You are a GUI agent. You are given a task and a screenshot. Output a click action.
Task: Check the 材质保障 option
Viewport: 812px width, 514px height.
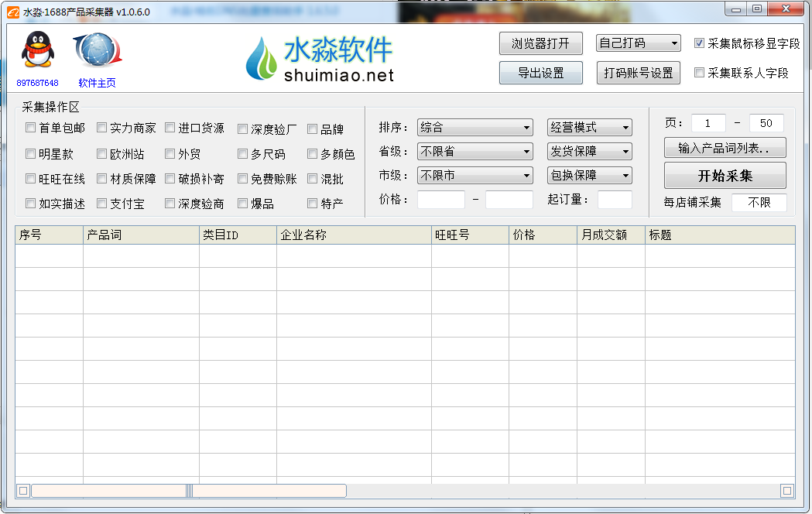(x=101, y=179)
